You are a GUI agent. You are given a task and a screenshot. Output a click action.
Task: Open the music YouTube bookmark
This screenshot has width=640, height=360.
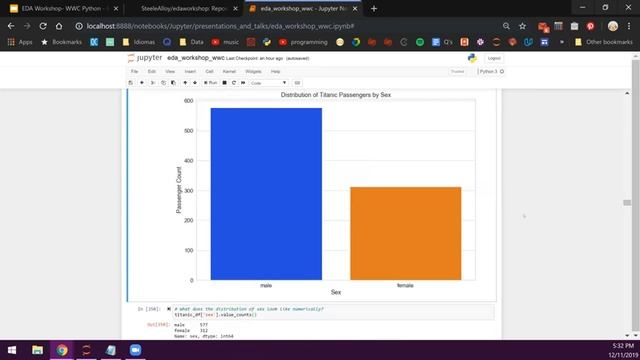[x=225, y=42]
